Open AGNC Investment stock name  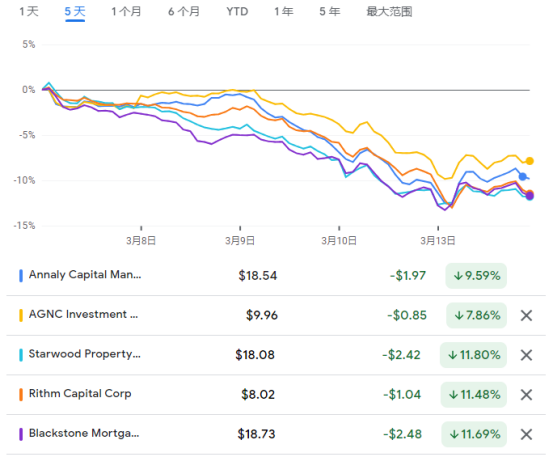[x=83, y=314]
